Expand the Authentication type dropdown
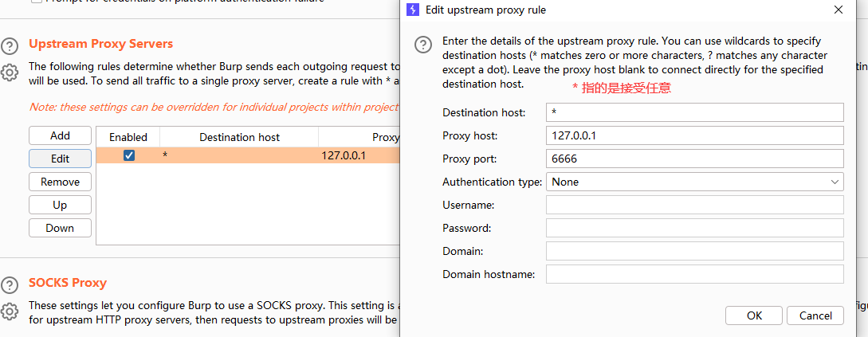 694,182
